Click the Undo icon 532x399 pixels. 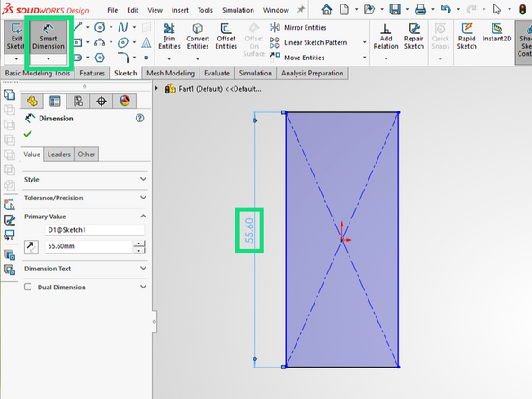pyautogui.click(x=446, y=10)
